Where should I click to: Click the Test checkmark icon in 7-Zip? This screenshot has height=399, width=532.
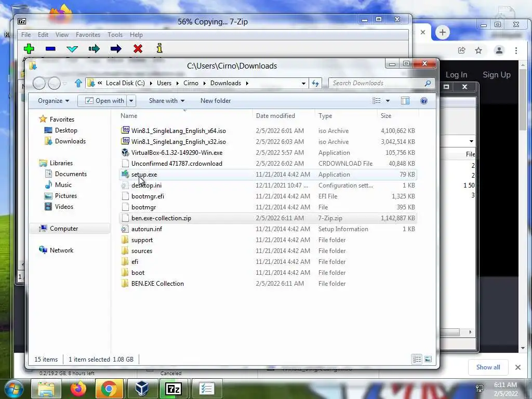coord(72,49)
